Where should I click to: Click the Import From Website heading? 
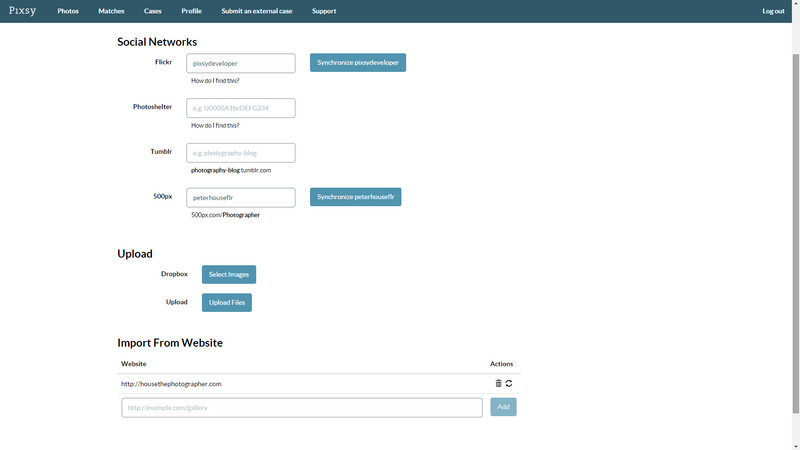(x=170, y=343)
